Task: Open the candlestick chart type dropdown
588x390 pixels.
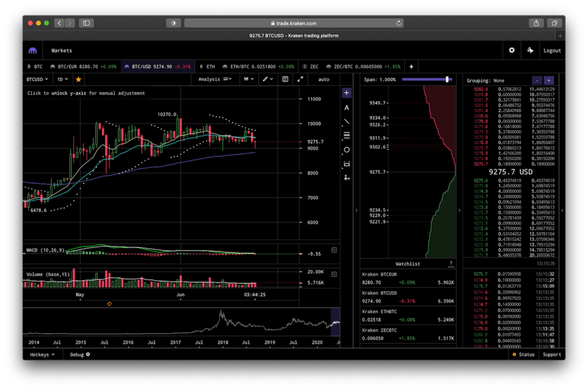Action: point(249,79)
